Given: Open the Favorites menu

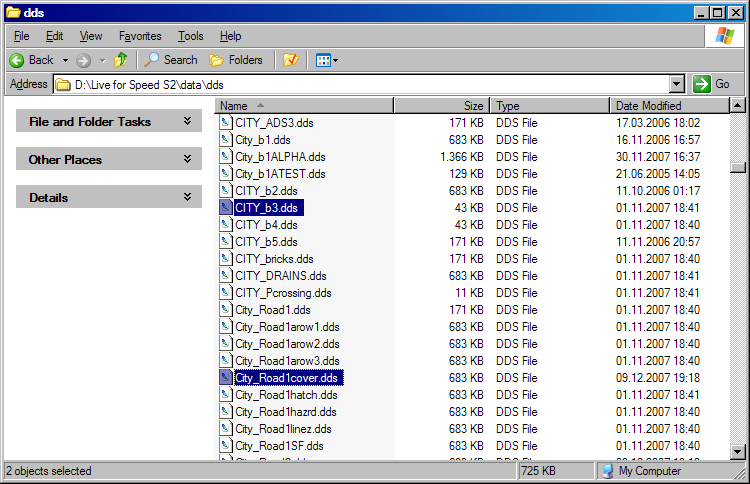Looking at the screenshot, I should (140, 36).
